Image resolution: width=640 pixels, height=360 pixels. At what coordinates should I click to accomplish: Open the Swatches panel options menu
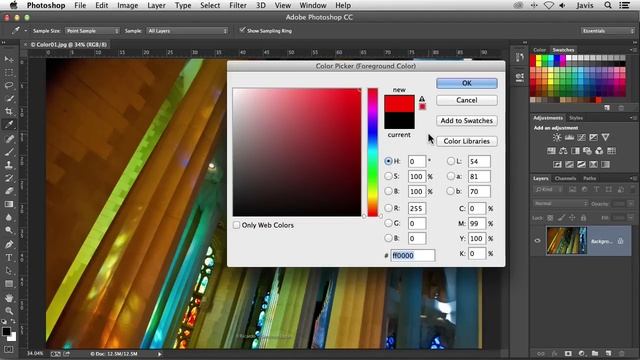tap(633, 50)
